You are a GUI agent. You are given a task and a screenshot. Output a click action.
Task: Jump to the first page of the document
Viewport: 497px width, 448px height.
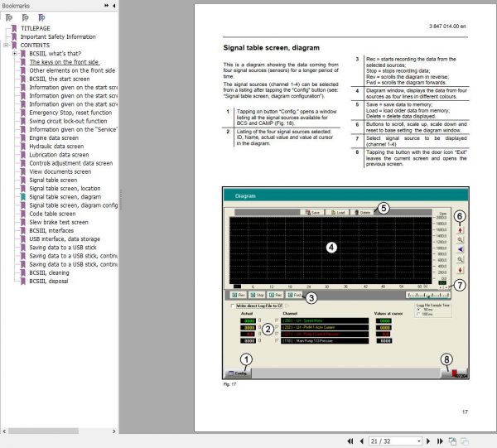coord(350,441)
